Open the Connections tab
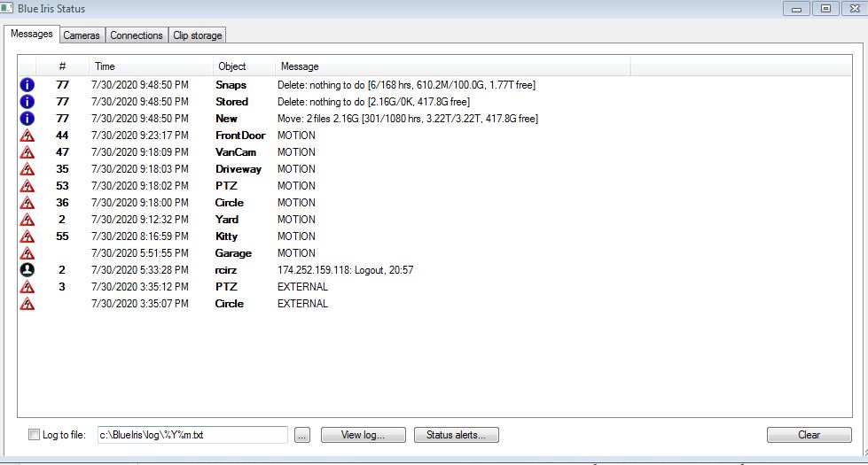Viewport: 868px width, 465px height. point(137,35)
